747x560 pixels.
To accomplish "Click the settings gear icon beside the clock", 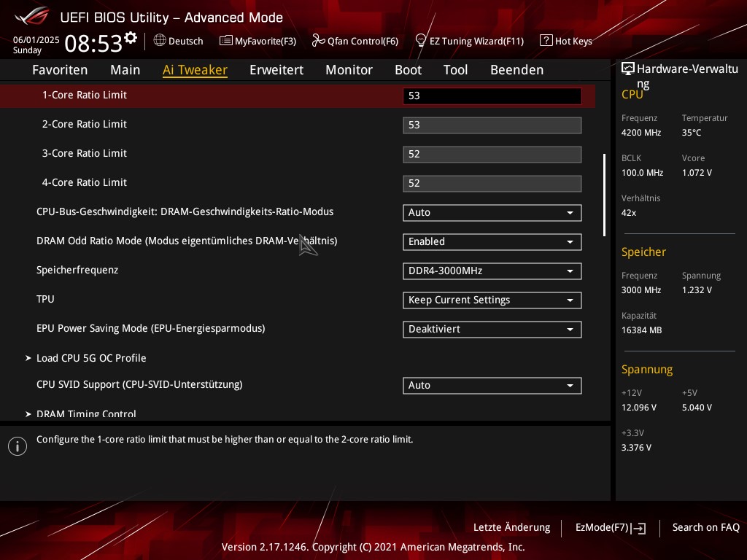I will pos(131,38).
